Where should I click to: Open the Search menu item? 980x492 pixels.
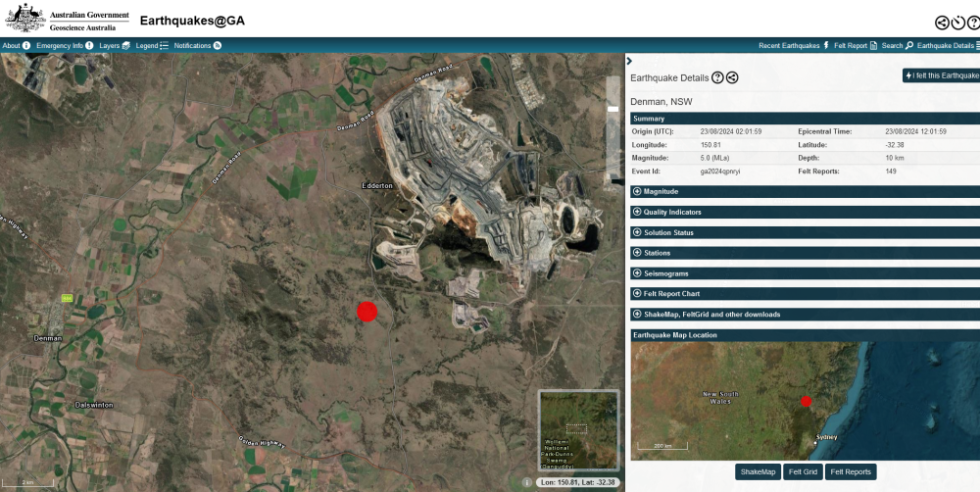[897, 45]
